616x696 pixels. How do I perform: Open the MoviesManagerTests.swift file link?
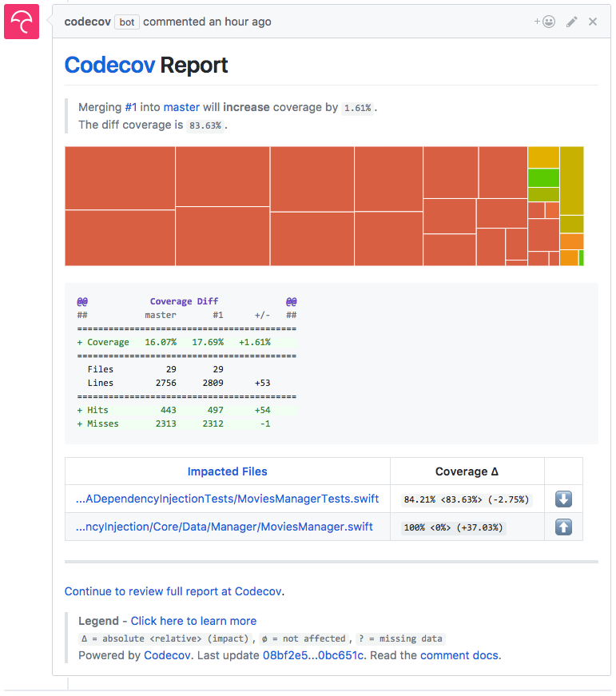pos(227,499)
